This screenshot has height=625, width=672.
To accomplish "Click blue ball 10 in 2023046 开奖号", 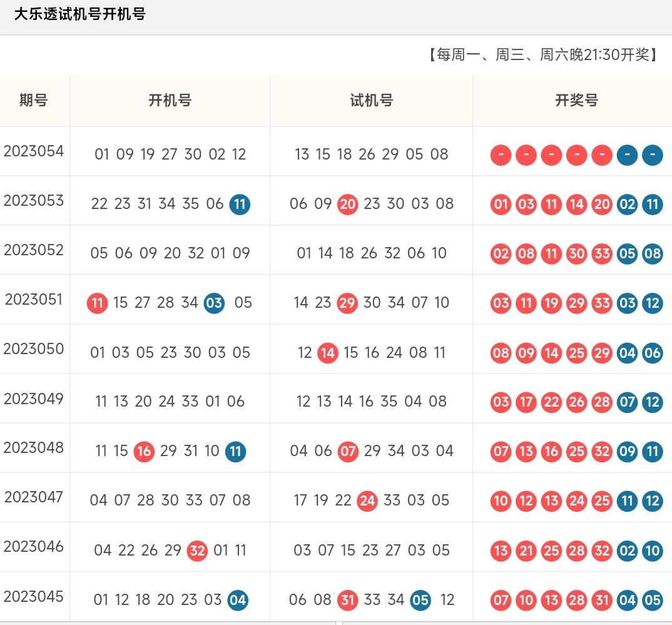I will pos(652,551).
